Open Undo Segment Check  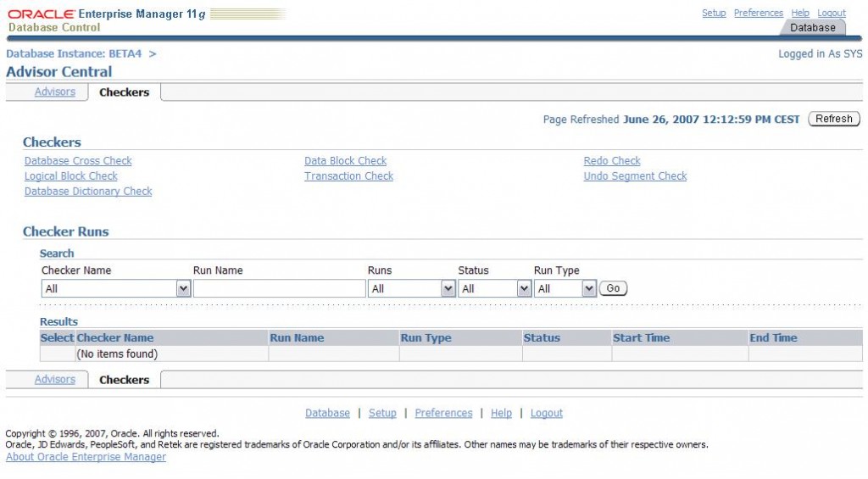point(635,176)
